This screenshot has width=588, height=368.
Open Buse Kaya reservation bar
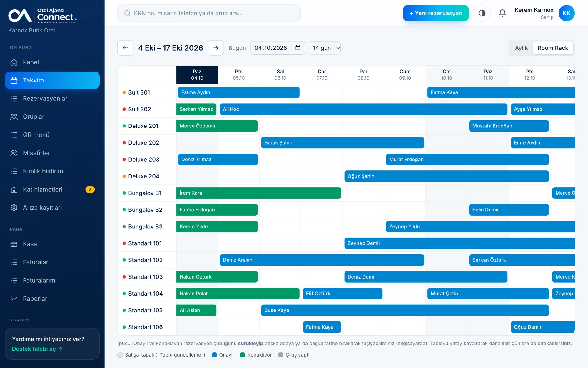405,310
